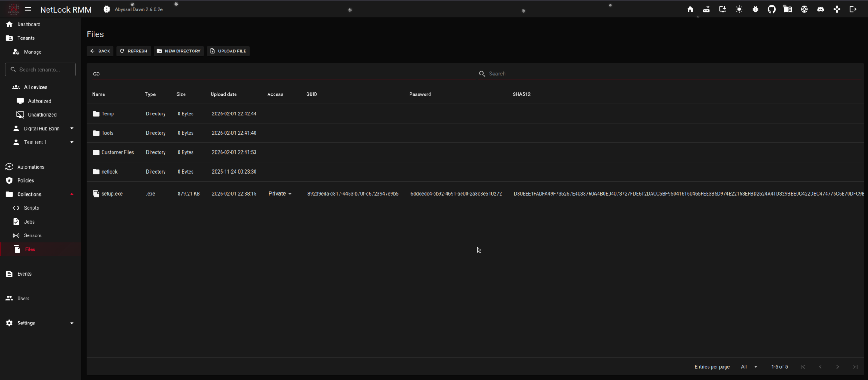Toggle light theme with the sun icon
This screenshot has width=868, height=380.
[739, 9]
